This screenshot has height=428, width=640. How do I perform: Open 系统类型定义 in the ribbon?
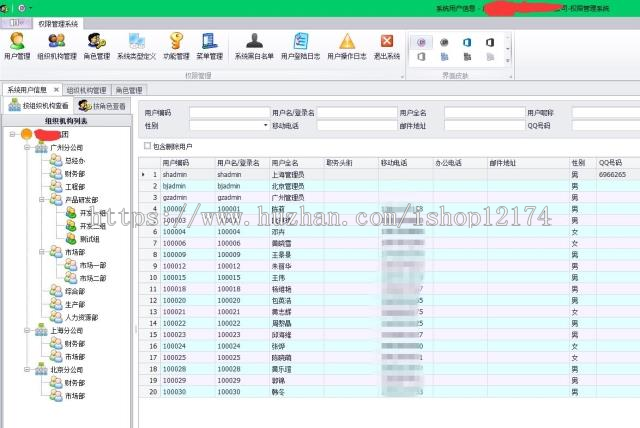pos(136,46)
